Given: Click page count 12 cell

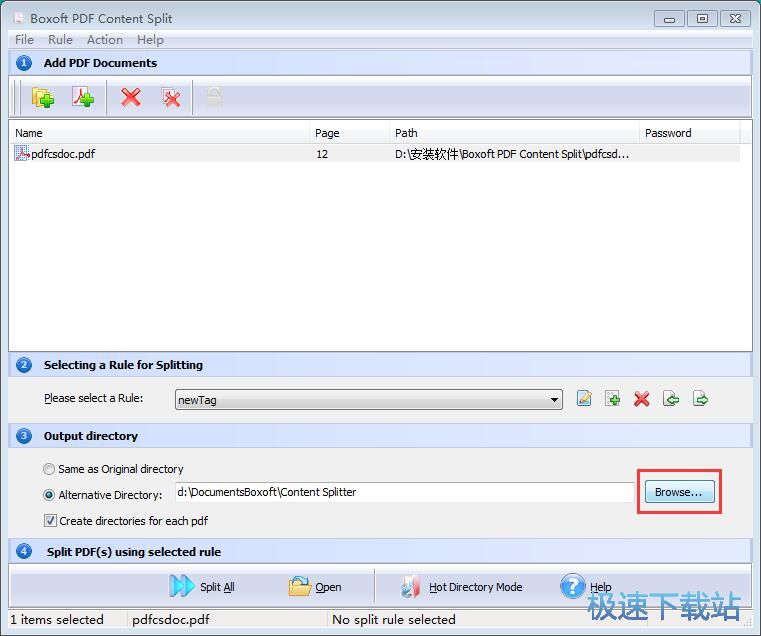Looking at the screenshot, I should pyautogui.click(x=322, y=154).
